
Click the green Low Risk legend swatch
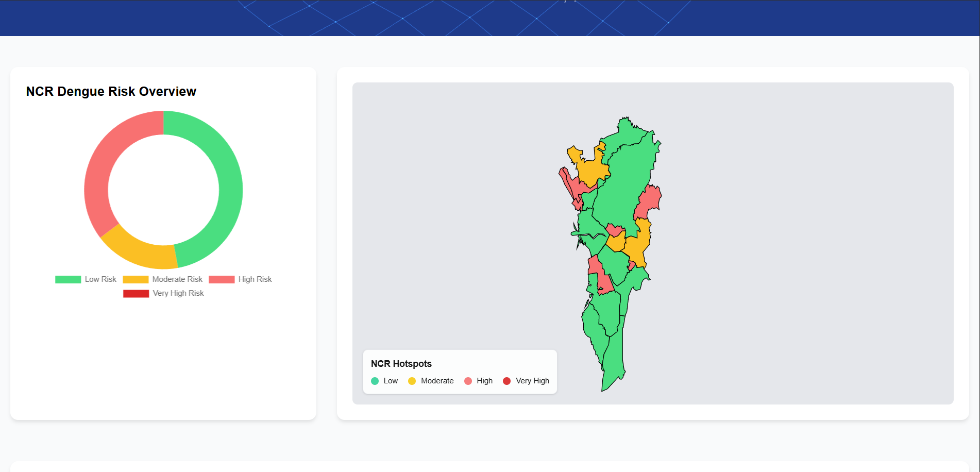[x=68, y=279]
